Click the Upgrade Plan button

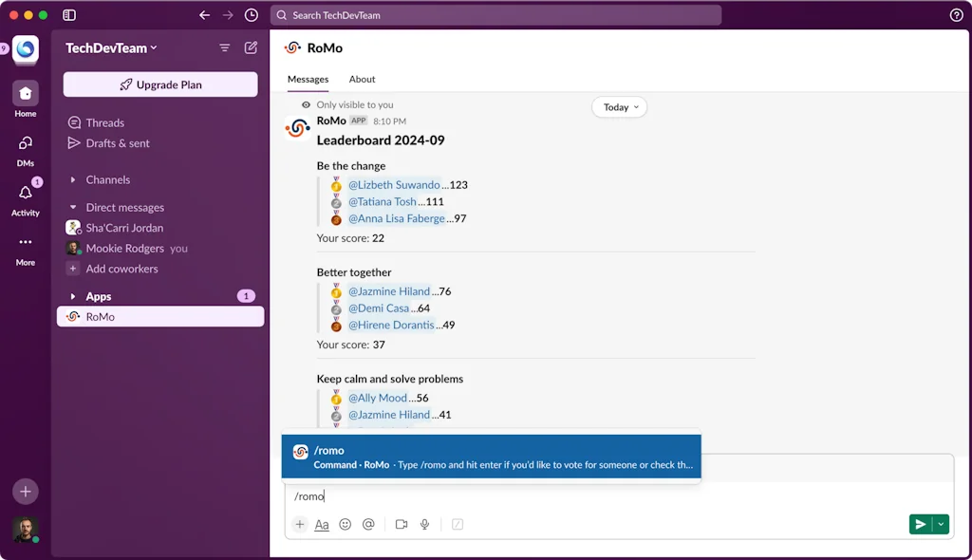coord(160,84)
